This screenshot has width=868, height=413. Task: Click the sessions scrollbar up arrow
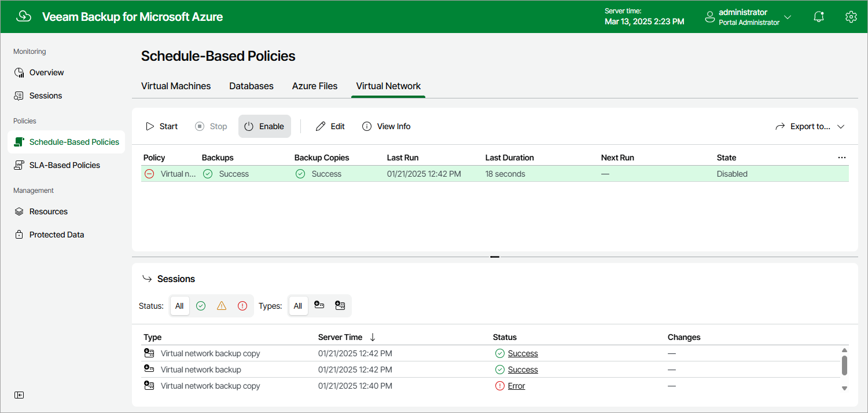click(844, 350)
